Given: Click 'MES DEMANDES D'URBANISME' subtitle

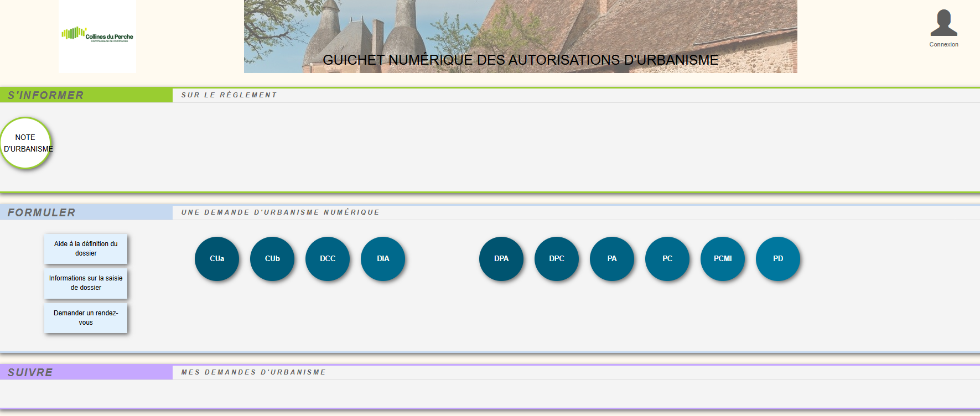Looking at the screenshot, I should click(x=253, y=372).
